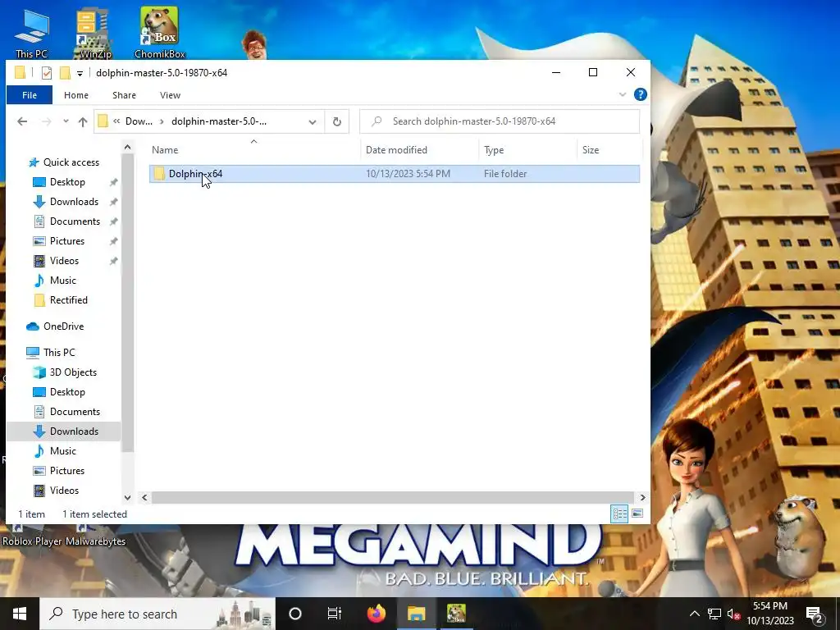This screenshot has width=840, height=630.
Task: Open the Dolphin-x64 folder row
Action: point(395,174)
